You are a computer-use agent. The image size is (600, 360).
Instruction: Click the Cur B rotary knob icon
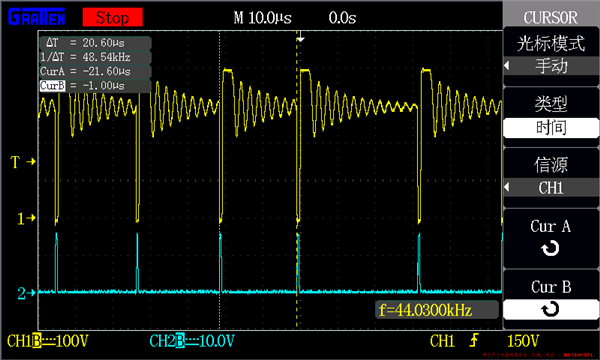click(x=550, y=309)
